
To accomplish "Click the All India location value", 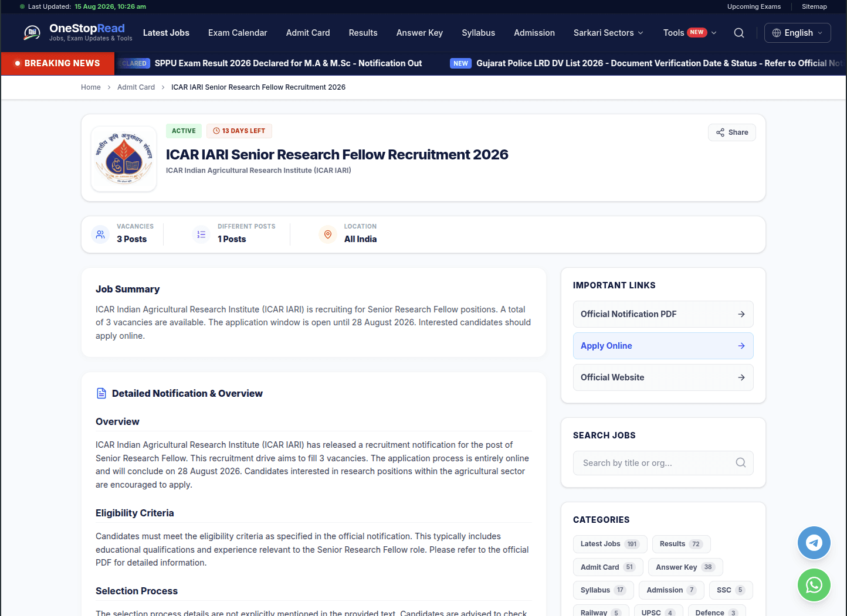I will [x=361, y=239].
